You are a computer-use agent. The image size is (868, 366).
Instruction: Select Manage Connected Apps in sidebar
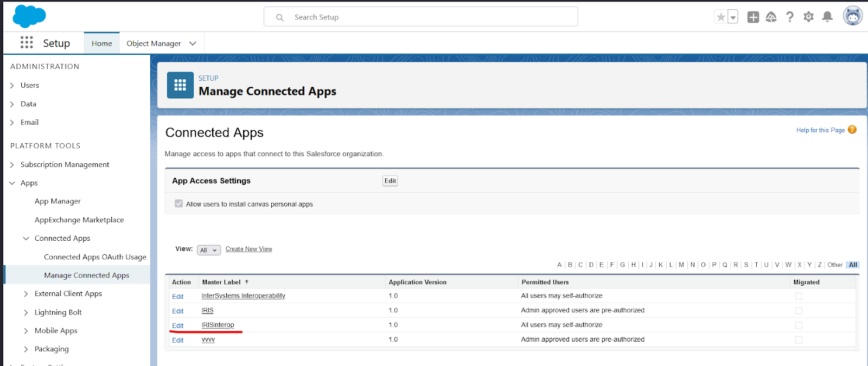click(87, 275)
